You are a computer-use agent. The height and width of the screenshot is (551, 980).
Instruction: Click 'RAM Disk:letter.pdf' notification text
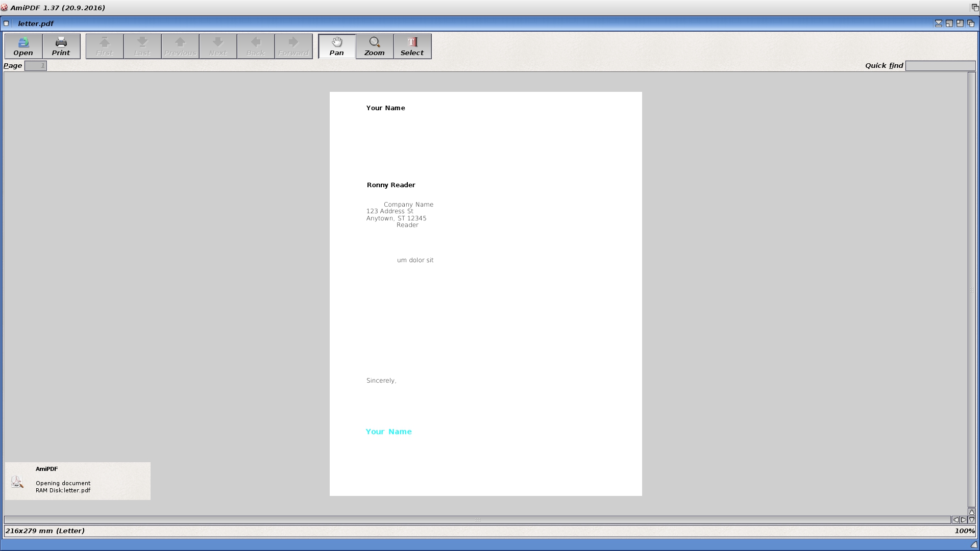(x=63, y=490)
